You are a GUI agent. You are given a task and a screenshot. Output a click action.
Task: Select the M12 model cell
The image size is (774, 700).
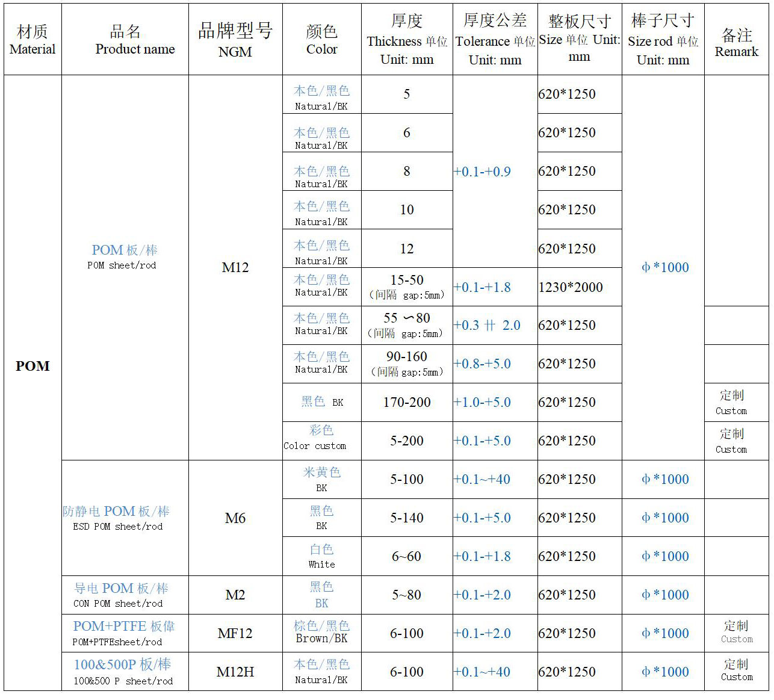point(235,268)
